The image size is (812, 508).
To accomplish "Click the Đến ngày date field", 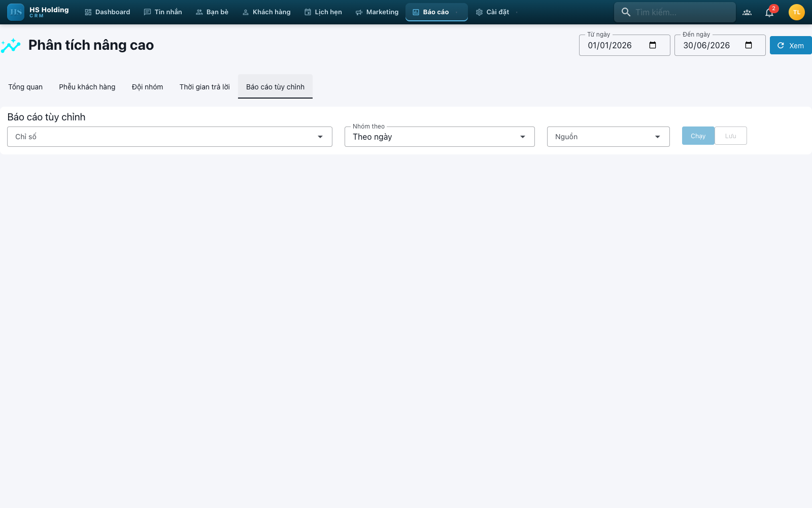I will (x=720, y=45).
